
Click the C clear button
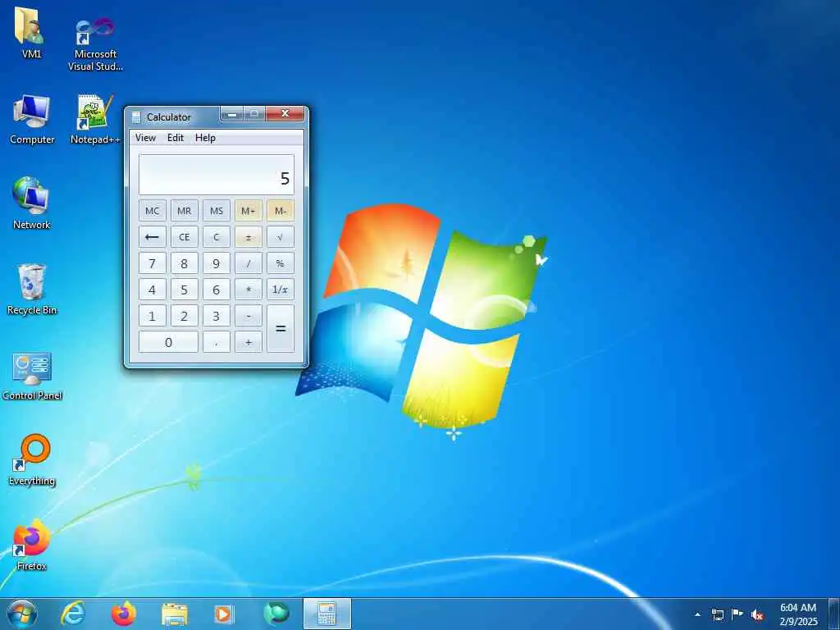click(x=217, y=237)
